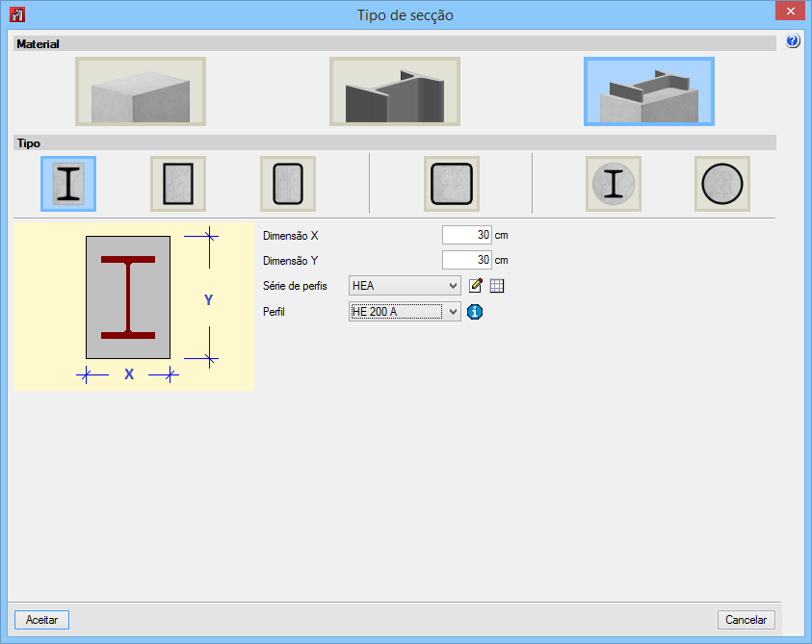Choose the circular encased I-profile section type

click(x=614, y=183)
